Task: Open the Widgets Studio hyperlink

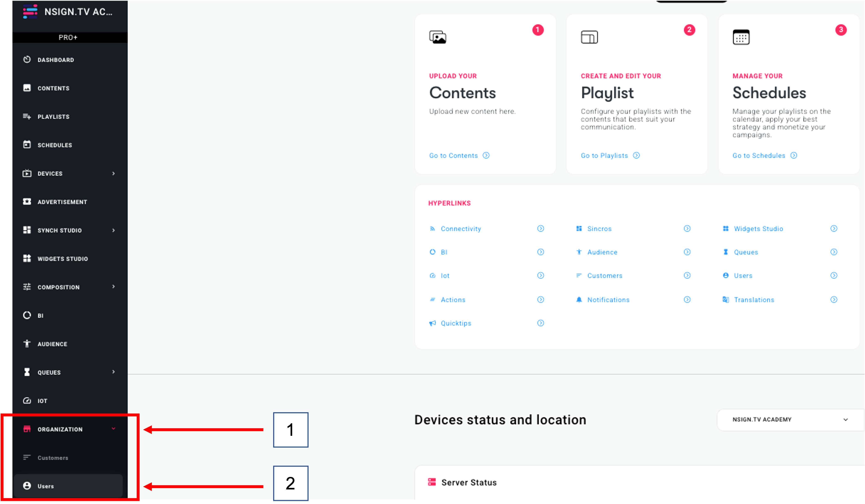Action: point(758,229)
